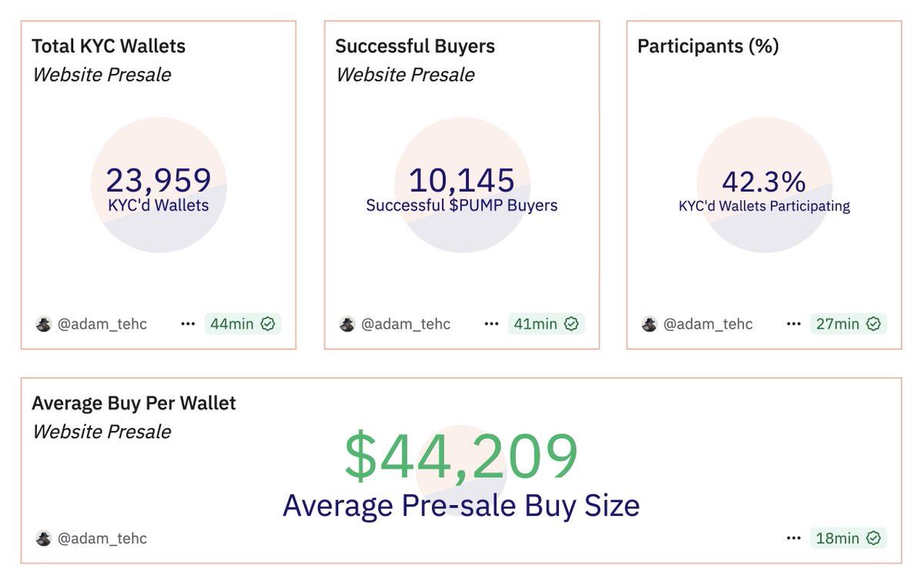
Task: Click the Total KYC Wallets title
Action: (x=109, y=46)
